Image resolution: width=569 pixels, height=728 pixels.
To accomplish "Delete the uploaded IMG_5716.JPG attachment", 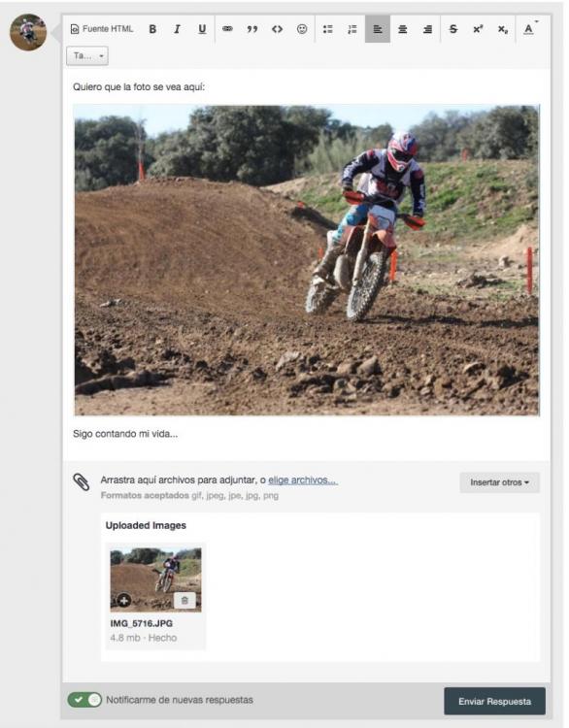I will click(x=184, y=600).
